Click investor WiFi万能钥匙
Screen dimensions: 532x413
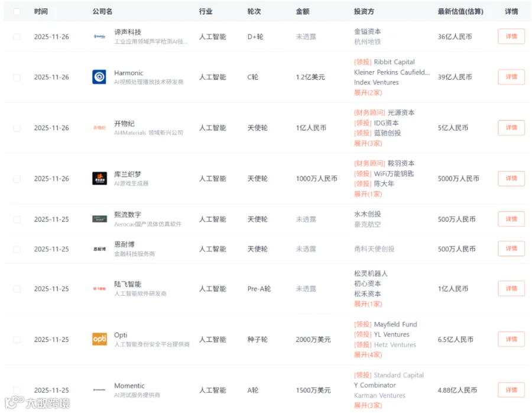click(x=394, y=173)
